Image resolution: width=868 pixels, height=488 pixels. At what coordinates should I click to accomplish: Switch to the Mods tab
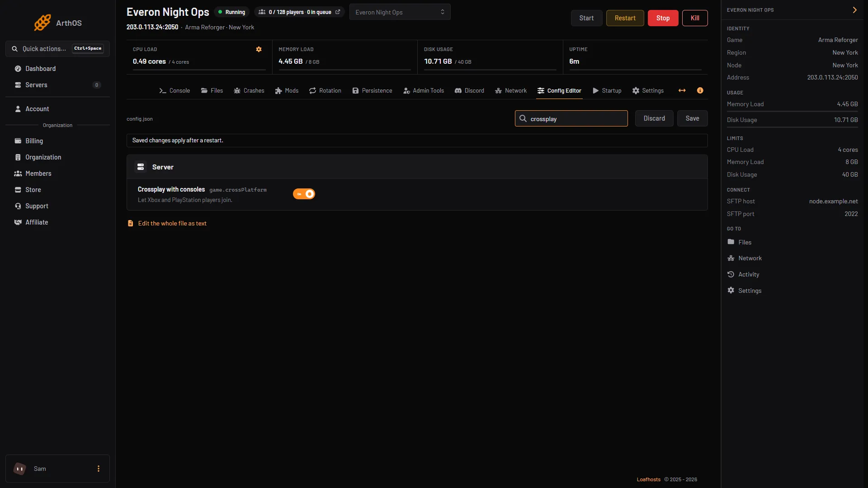point(287,91)
